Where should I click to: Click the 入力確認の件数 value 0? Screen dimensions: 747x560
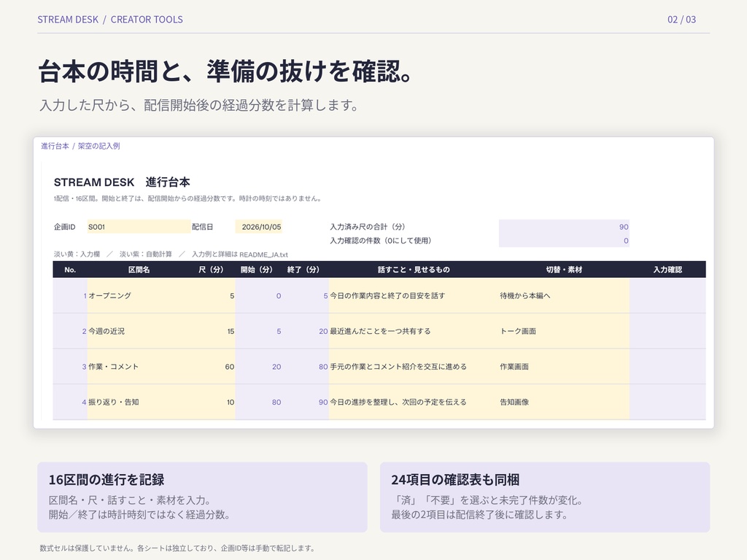click(x=564, y=241)
